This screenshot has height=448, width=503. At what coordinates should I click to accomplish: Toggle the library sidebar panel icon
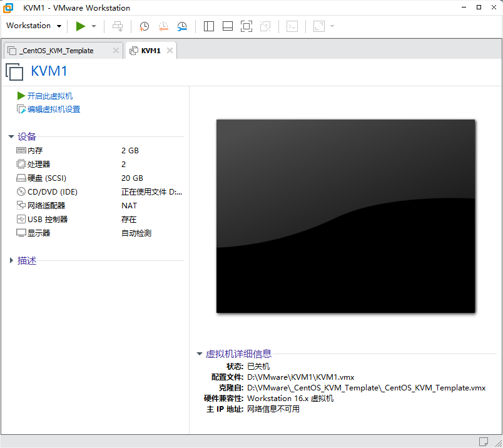(x=209, y=26)
